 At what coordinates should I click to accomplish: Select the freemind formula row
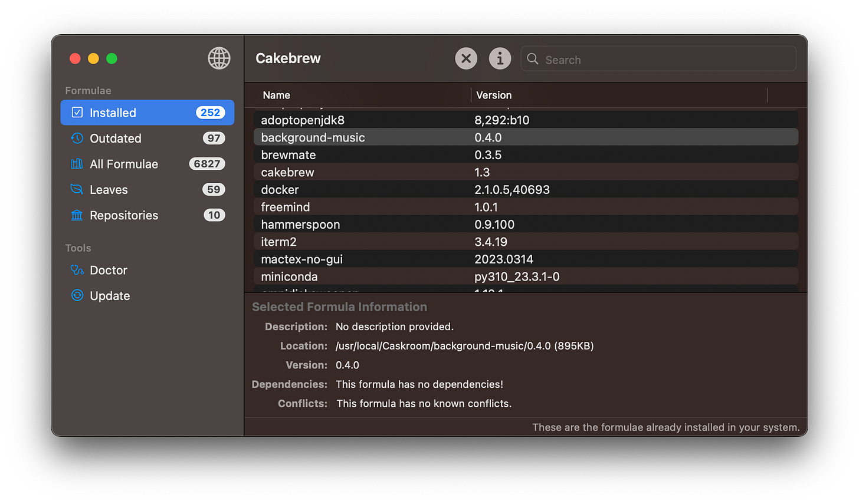coord(526,207)
